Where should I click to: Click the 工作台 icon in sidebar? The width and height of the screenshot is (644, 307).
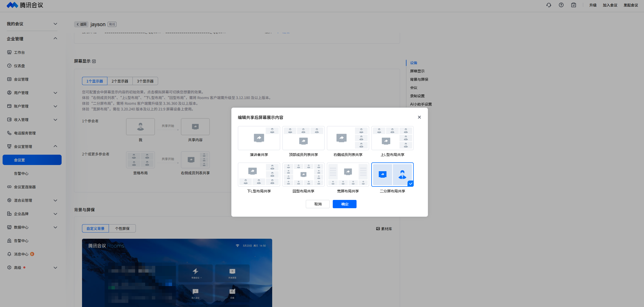pos(9,52)
